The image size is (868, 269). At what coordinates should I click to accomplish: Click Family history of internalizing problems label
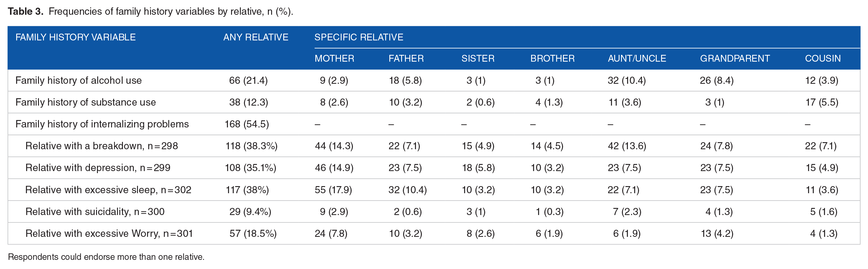click(x=102, y=124)
